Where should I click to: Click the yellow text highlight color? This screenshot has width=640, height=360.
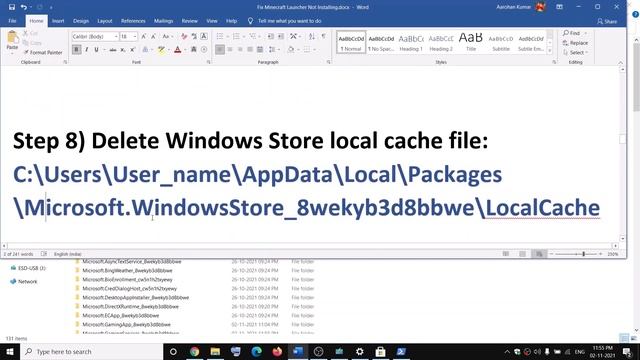coord(161,50)
